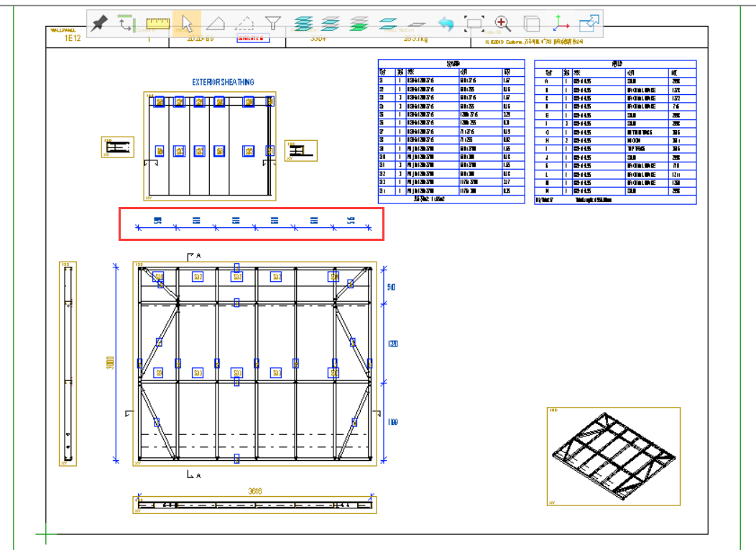Viewport: 756px width, 550px height.
Task: Click the pop-out external window icon
Action: 589,23
